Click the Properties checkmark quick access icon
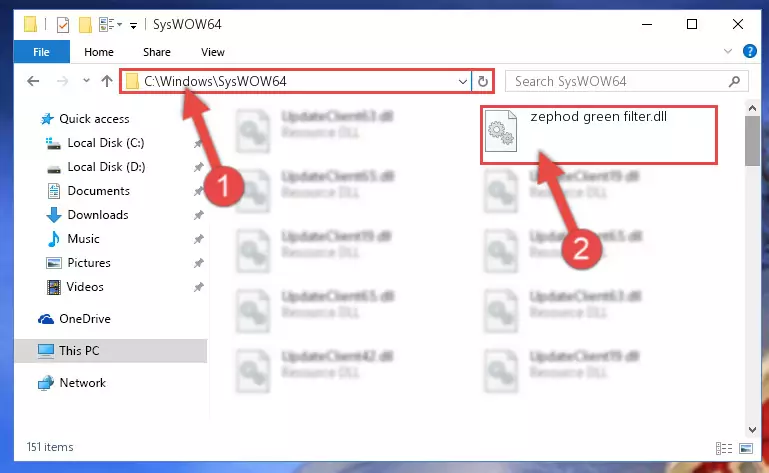769x473 pixels. point(63,25)
